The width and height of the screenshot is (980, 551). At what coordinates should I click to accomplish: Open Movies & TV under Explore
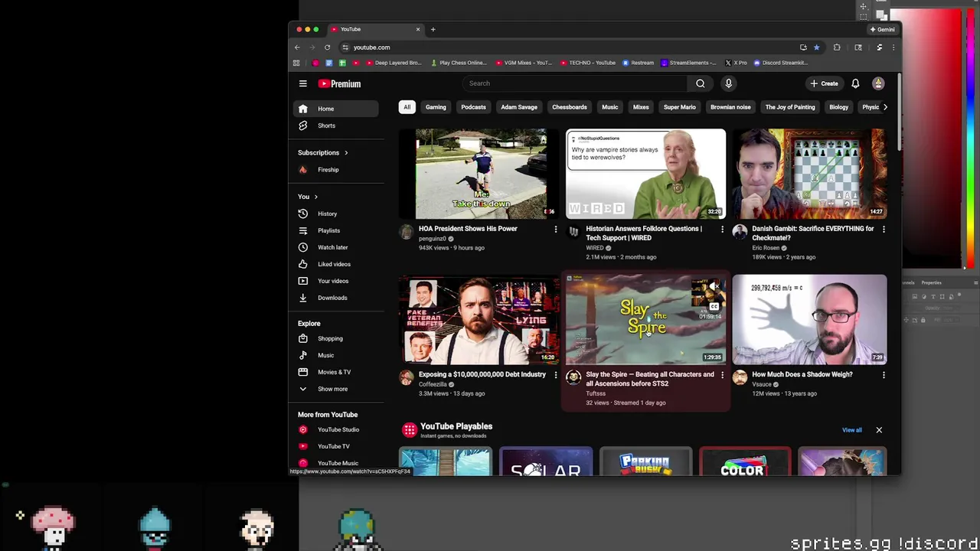337,372
